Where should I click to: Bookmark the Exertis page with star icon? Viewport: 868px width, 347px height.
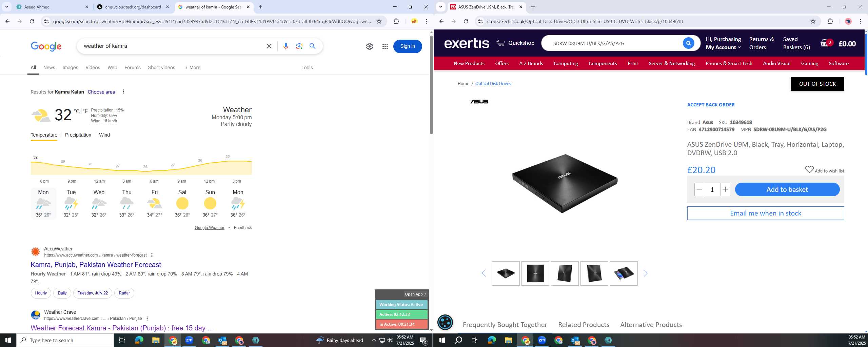pyautogui.click(x=813, y=21)
